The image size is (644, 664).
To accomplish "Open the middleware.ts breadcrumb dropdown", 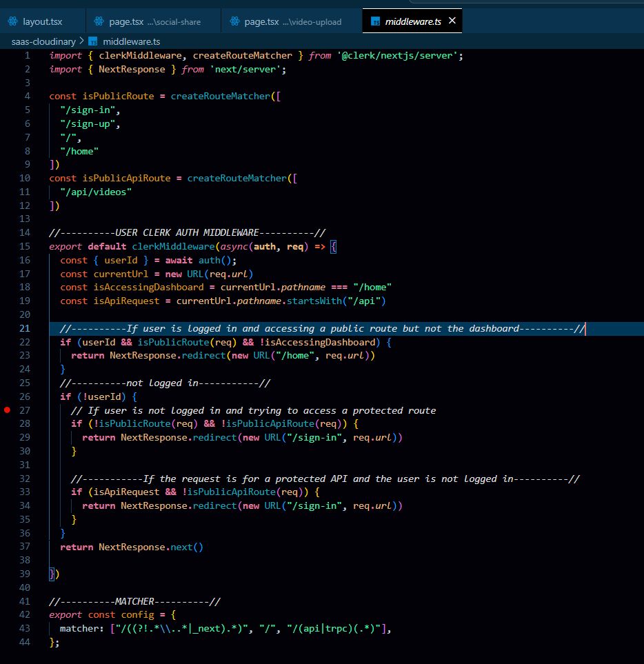I will 131,41.
